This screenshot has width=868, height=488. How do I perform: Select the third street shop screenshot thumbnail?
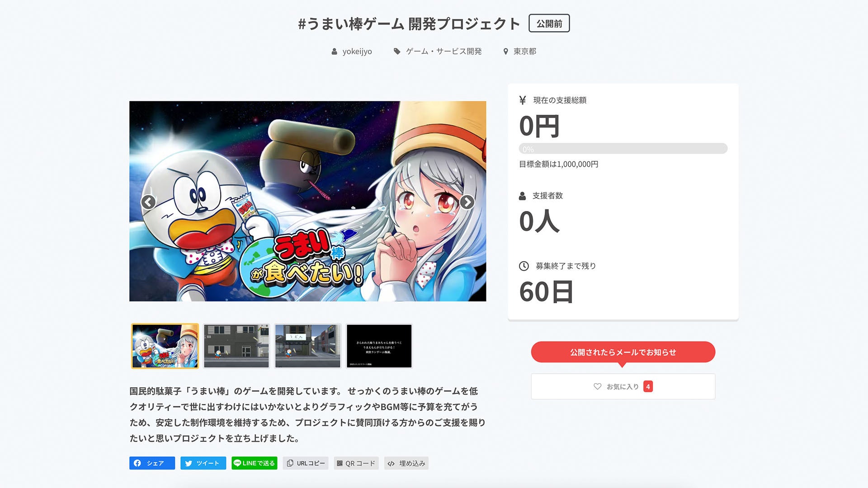click(308, 346)
